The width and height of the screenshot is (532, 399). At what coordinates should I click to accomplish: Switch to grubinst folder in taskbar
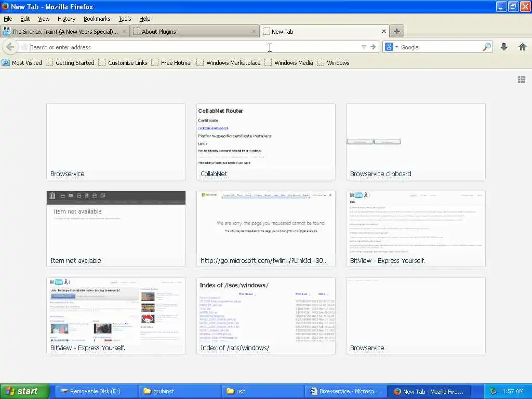179,391
